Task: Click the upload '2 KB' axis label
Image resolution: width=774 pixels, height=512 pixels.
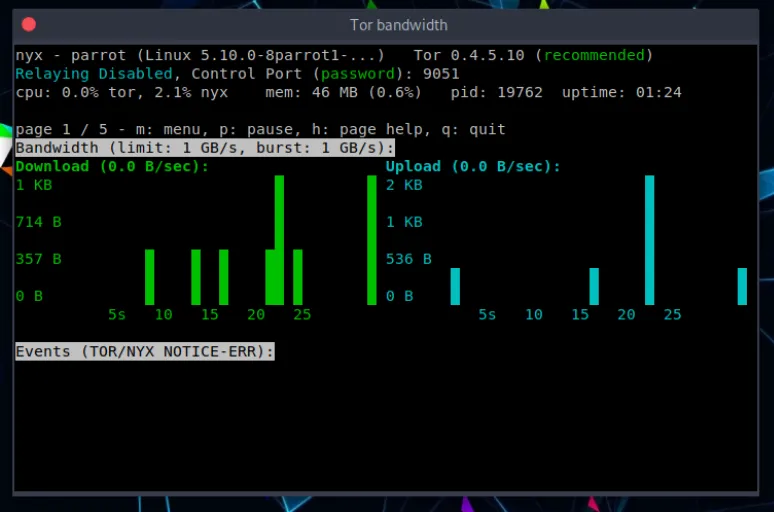Action: click(404, 185)
